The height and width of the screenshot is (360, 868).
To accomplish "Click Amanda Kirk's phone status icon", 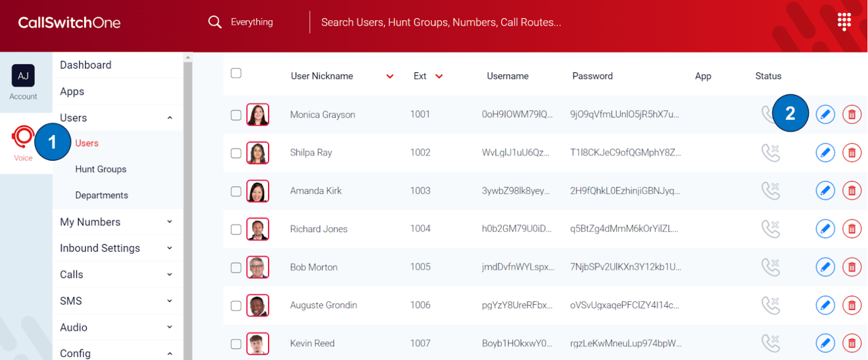I will point(771,190).
